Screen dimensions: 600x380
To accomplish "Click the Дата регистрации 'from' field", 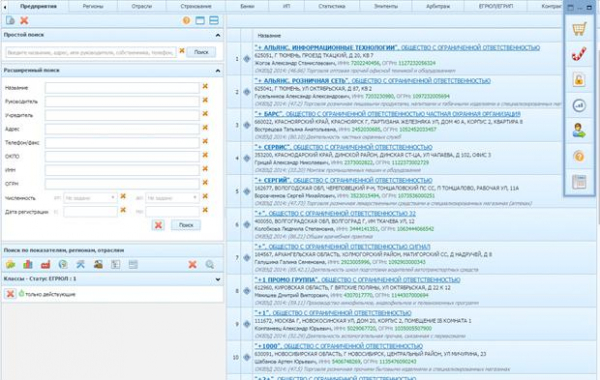I will pos(90,212).
